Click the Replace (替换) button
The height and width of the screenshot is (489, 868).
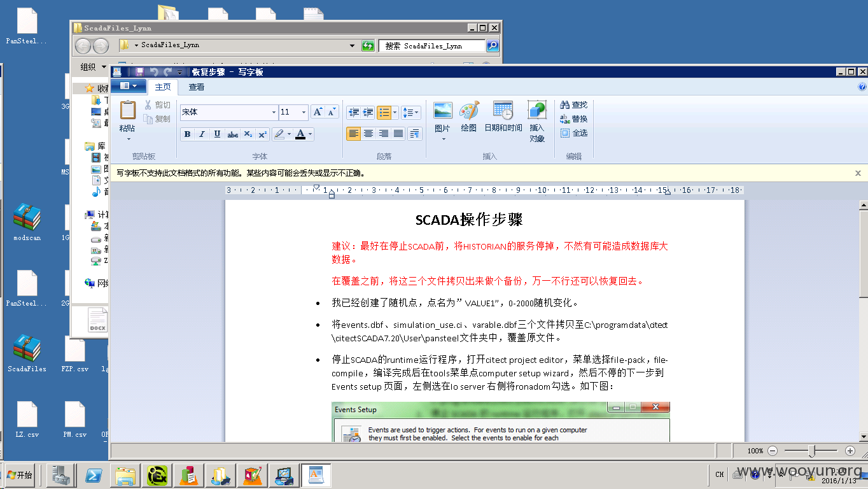pos(574,119)
